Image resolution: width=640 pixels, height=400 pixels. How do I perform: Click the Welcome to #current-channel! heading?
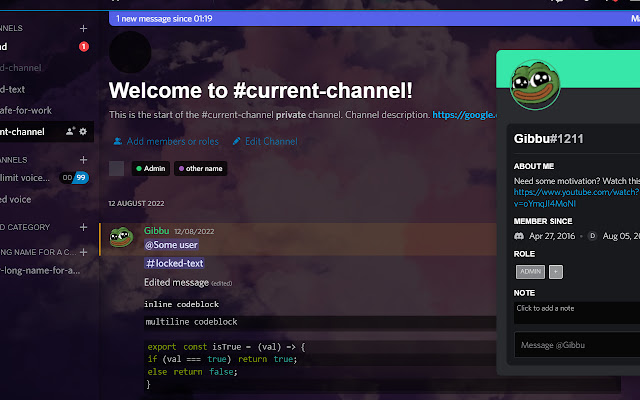tap(261, 90)
